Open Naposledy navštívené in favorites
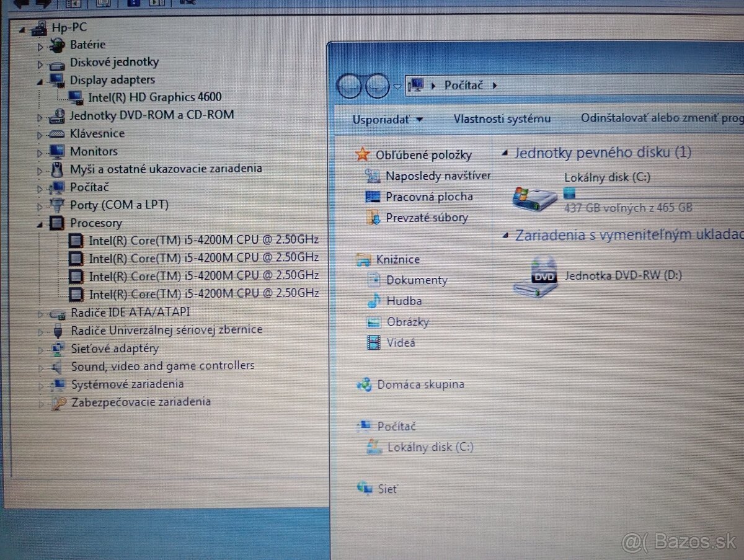The width and height of the screenshot is (744, 560). point(438,176)
